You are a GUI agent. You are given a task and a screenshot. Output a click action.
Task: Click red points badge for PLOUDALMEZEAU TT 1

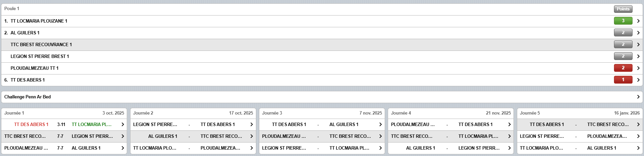(623, 68)
